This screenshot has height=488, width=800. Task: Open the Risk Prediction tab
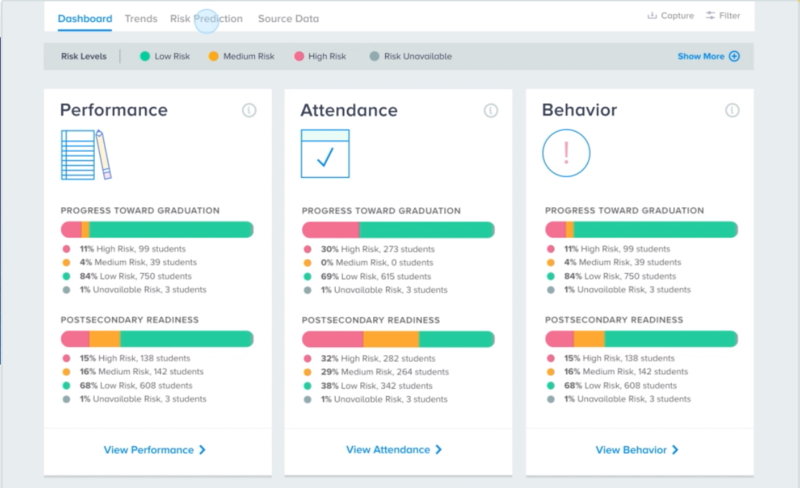pos(206,18)
